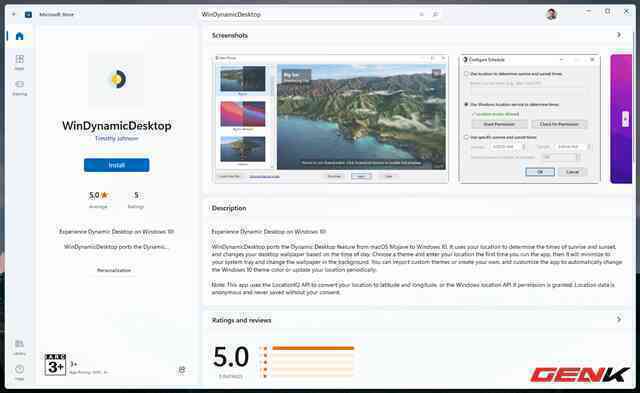640x393 pixels.
Task: Minimize the Microsoft Store window
Action: [588, 12]
